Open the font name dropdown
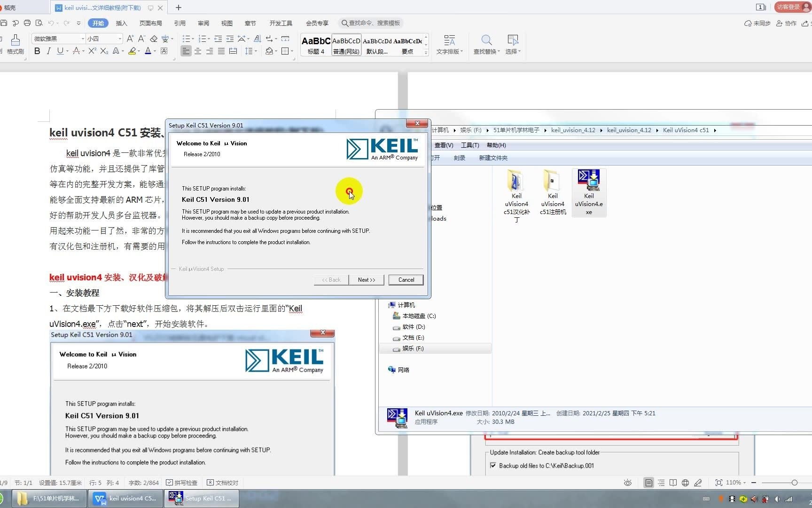 pos(83,39)
